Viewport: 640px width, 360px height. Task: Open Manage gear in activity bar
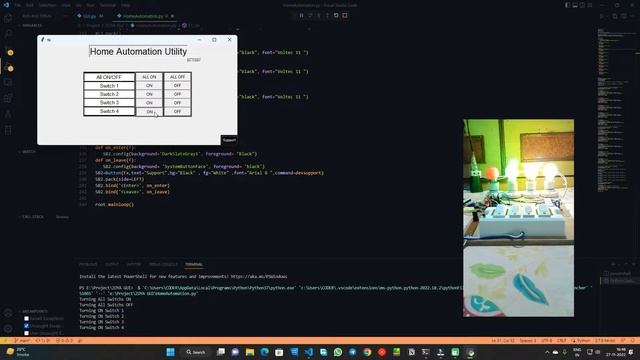(x=8, y=329)
